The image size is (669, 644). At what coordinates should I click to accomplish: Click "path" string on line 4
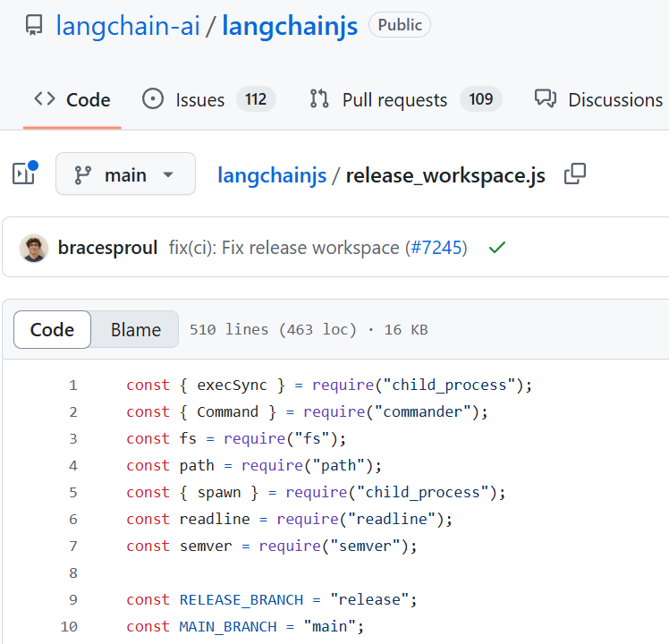pyautogui.click(x=338, y=465)
